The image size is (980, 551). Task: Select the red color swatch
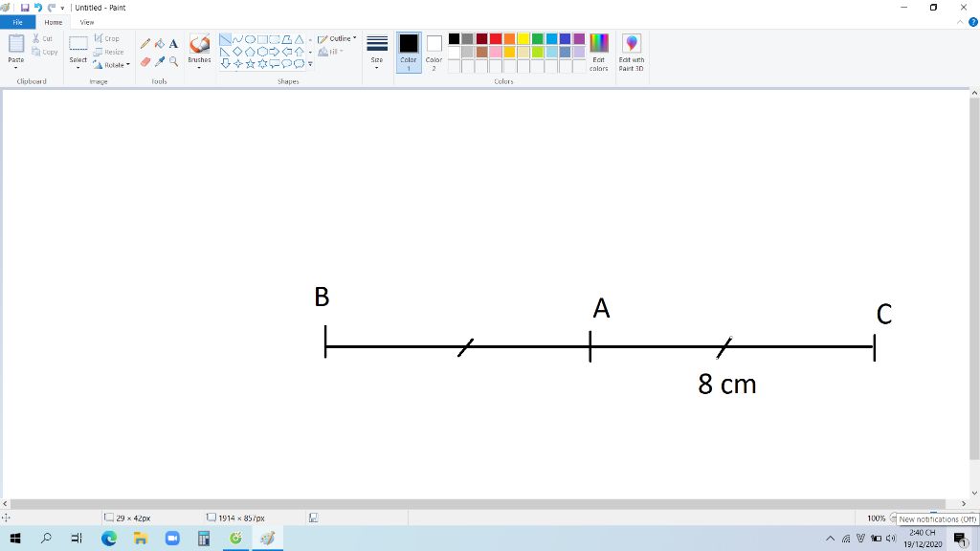pyautogui.click(x=495, y=38)
